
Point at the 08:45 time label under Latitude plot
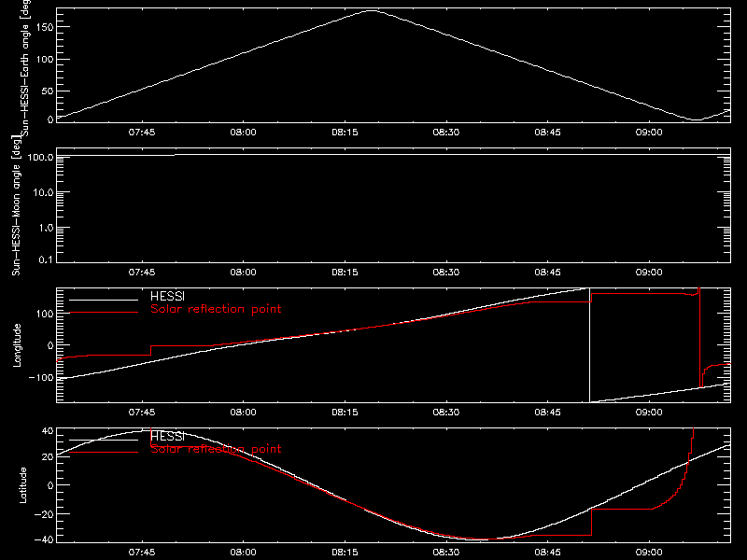[548, 553]
